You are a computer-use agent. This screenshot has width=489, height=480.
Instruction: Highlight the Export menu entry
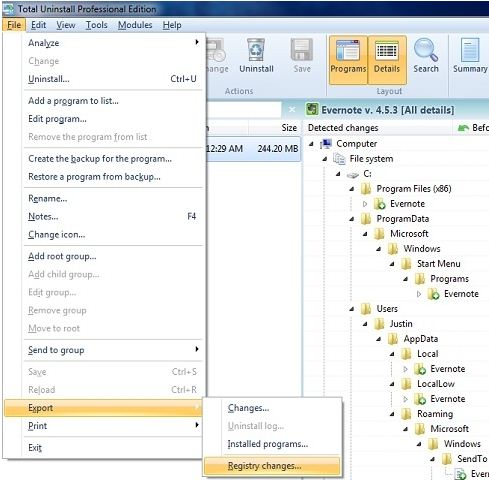click(104, 408)
